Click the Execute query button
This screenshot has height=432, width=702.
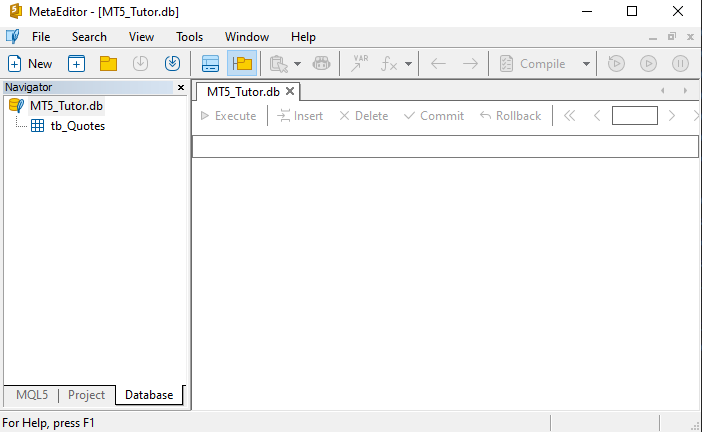click(228, 116)
